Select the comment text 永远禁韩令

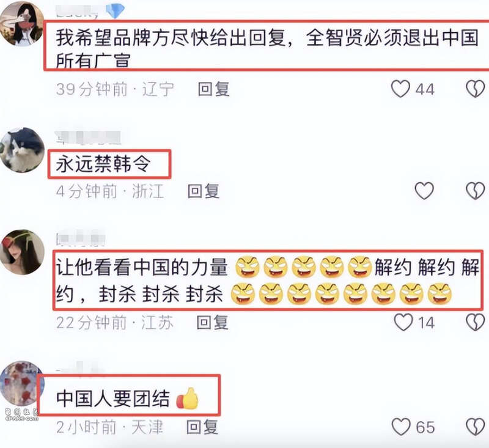pyautogui.click(x=103, y=164)
